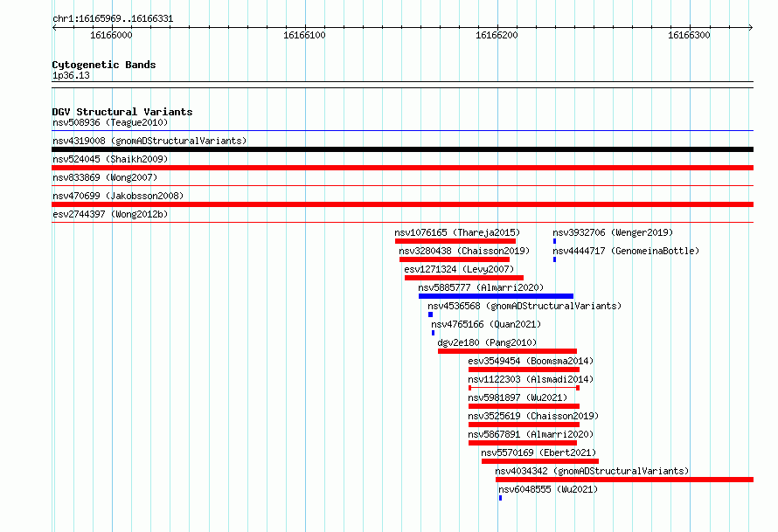This screenshot has height=532, width=778.
Task: Click the nsv508936 (Teague2010) label
Action: (110, 122)
